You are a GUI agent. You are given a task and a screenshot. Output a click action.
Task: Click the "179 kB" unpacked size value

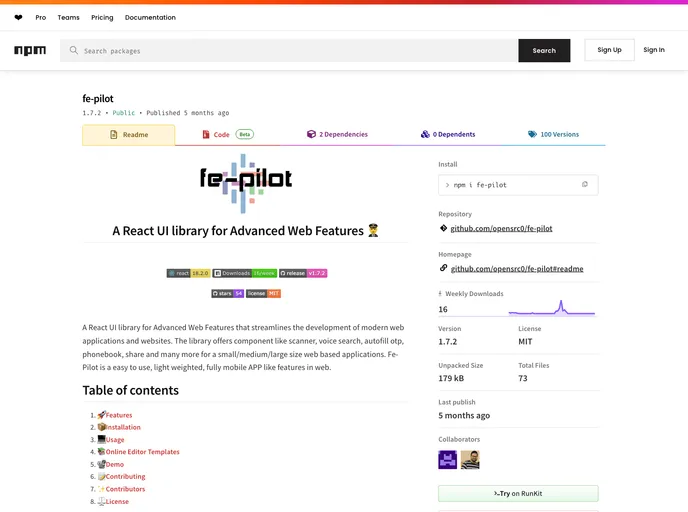coord(451,378)
